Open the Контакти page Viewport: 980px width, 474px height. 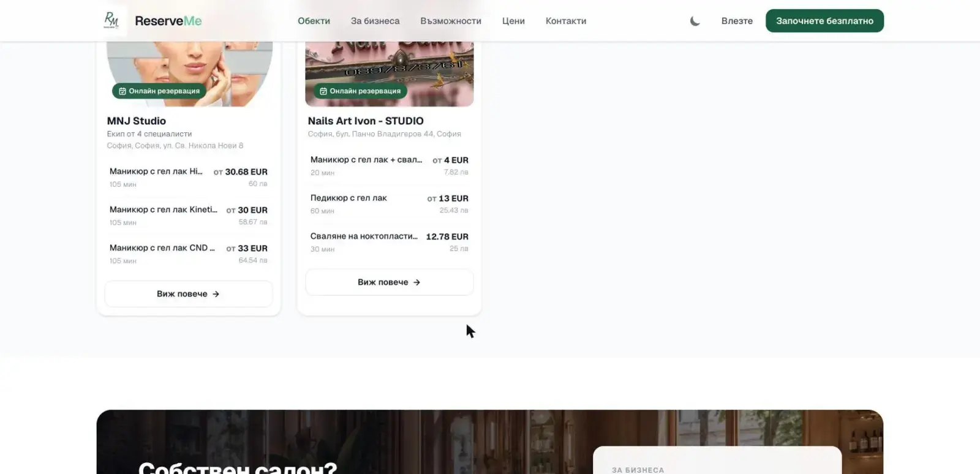pyautogui.click(x=566, y=21)
